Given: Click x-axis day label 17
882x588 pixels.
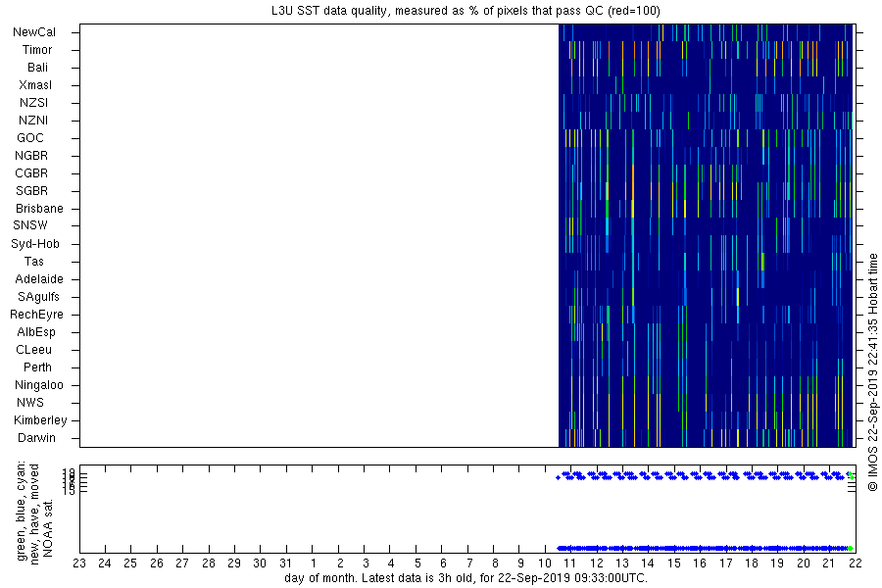Looking at the screenshot, I should click(725, 563).
